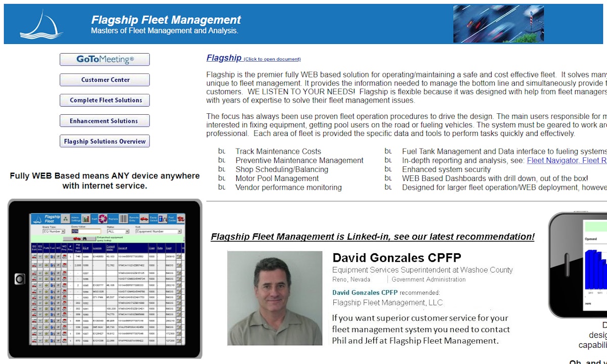Viewport: 607px width, 364px height.
Task: Select the Dash bar-chart icon
Action: (x=86, y=218)
